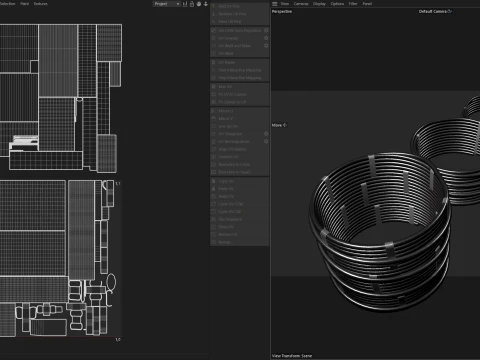Click the scale icon right of Project dropdown
Screen dimensions: 480x360
click(x=185, y=4)
